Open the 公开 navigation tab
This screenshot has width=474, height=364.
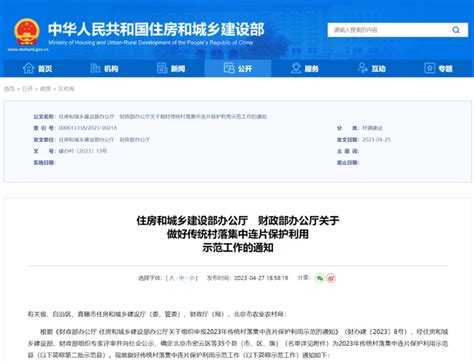pos(238,68)
